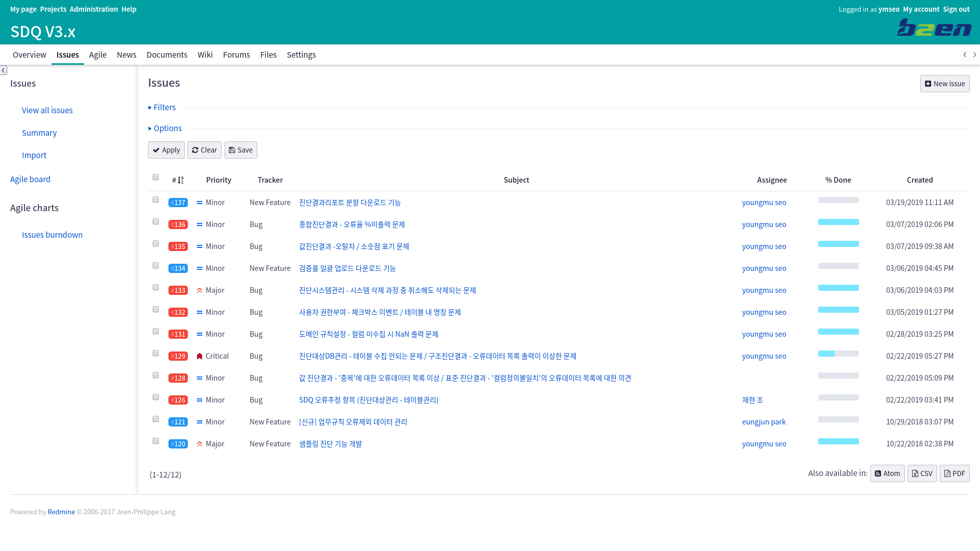Click the % Done progress bar of issue 129

click(838, 354)
